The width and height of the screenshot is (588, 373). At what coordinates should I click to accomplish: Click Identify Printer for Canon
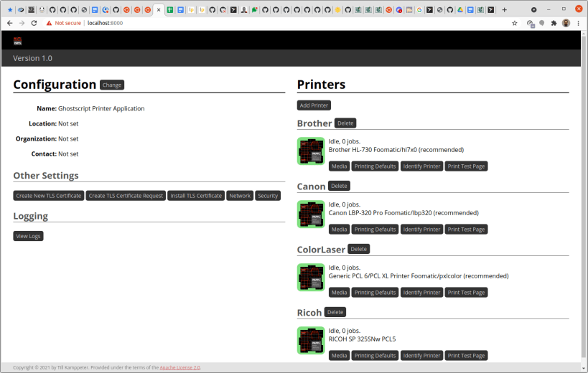click(x=421, y=230)
